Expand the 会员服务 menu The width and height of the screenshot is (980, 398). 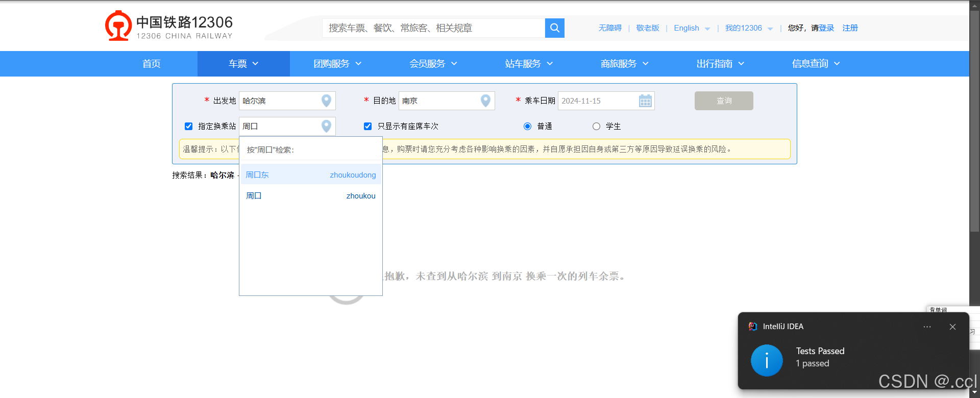click(433, 64)
